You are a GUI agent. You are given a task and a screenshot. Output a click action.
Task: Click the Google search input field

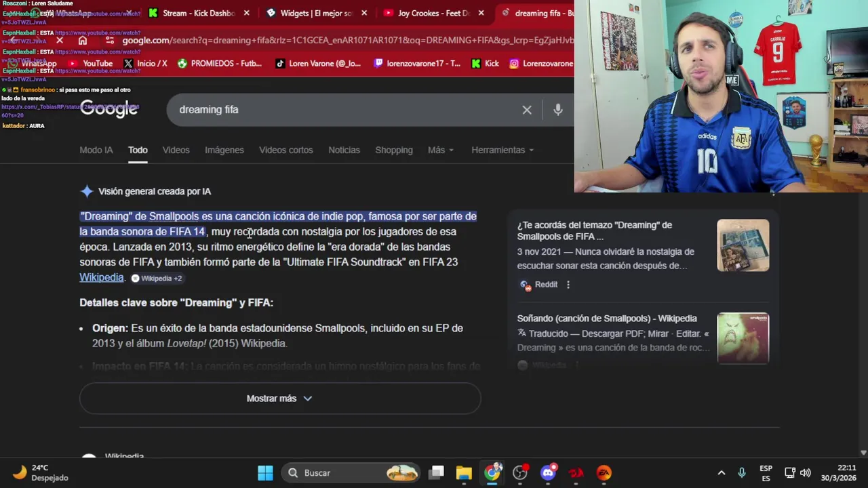point(346,110)
